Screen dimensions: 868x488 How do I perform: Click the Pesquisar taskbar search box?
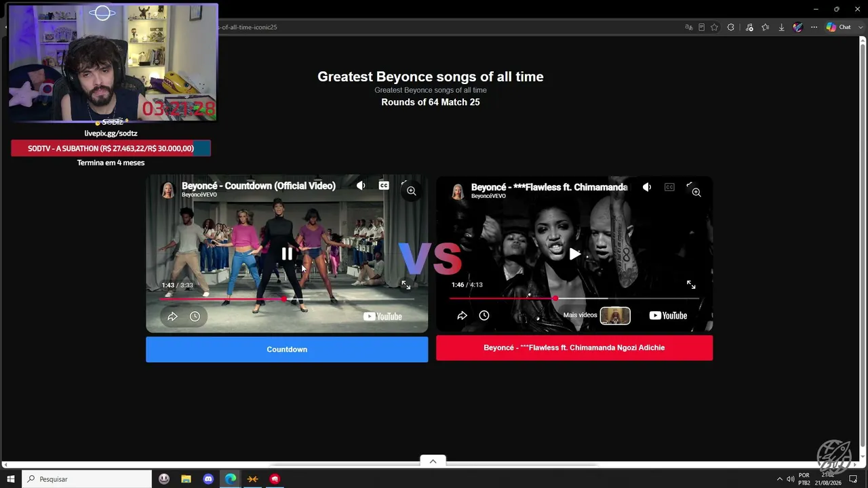coord(87,479)
